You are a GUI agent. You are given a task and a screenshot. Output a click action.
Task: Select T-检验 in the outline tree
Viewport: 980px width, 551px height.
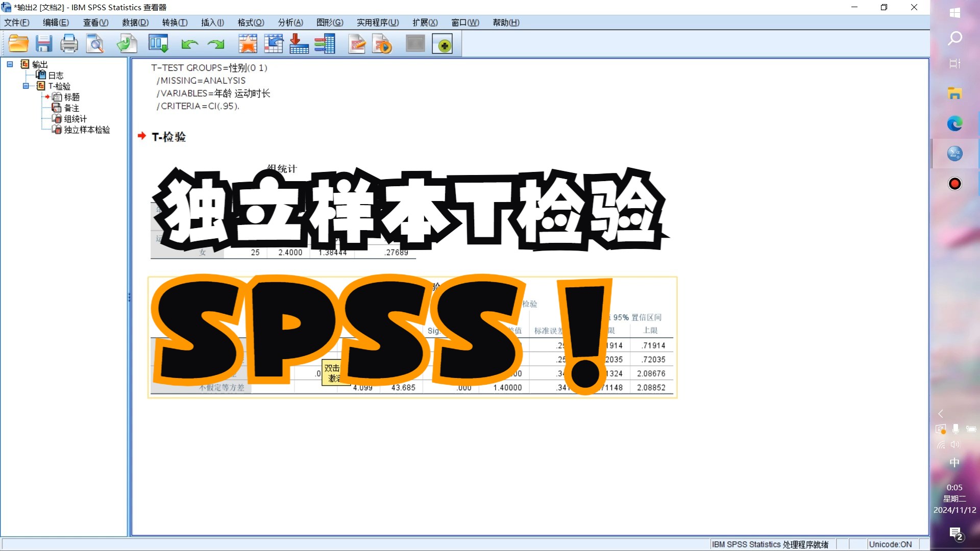(x=59, y=86)
